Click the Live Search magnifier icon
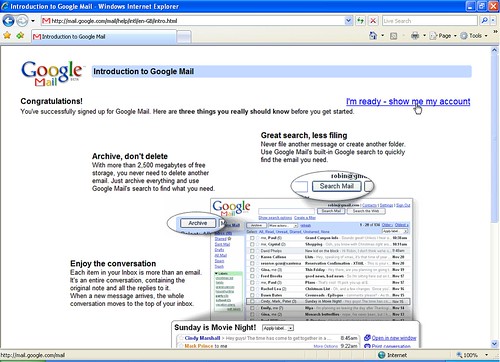This screenshot has width=500, height=362. pos(484,21)
